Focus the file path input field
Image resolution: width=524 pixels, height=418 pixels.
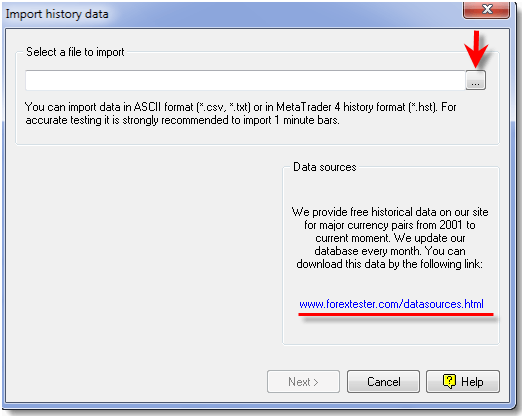tap(246, 80)
